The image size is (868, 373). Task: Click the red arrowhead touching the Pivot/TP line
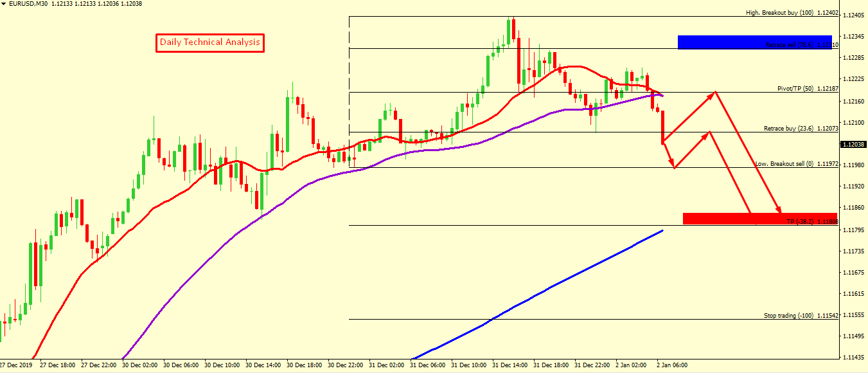click(x=713, y=94)
